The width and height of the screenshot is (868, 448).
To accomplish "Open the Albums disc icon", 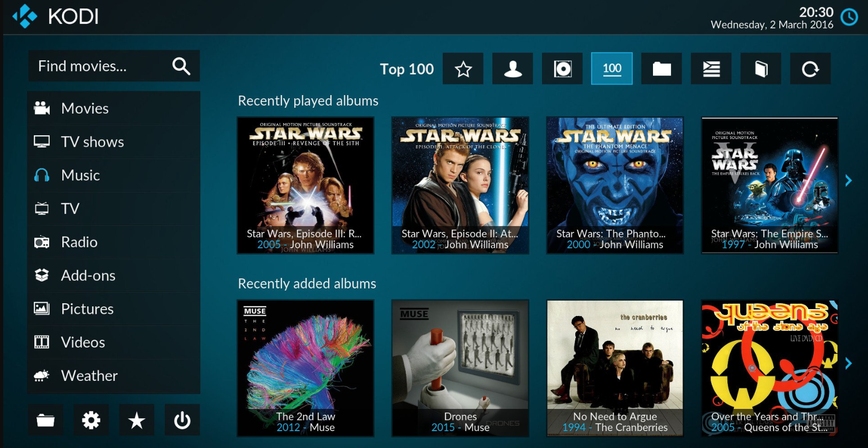I will (562, 69).
